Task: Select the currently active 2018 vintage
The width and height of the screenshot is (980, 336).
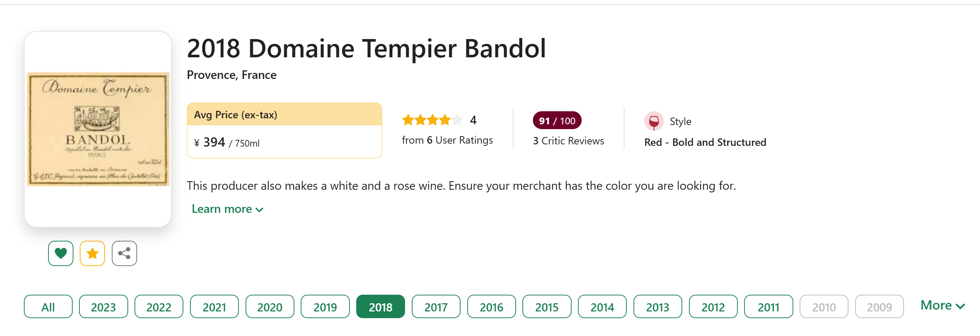Action: (x=380, y=307)
